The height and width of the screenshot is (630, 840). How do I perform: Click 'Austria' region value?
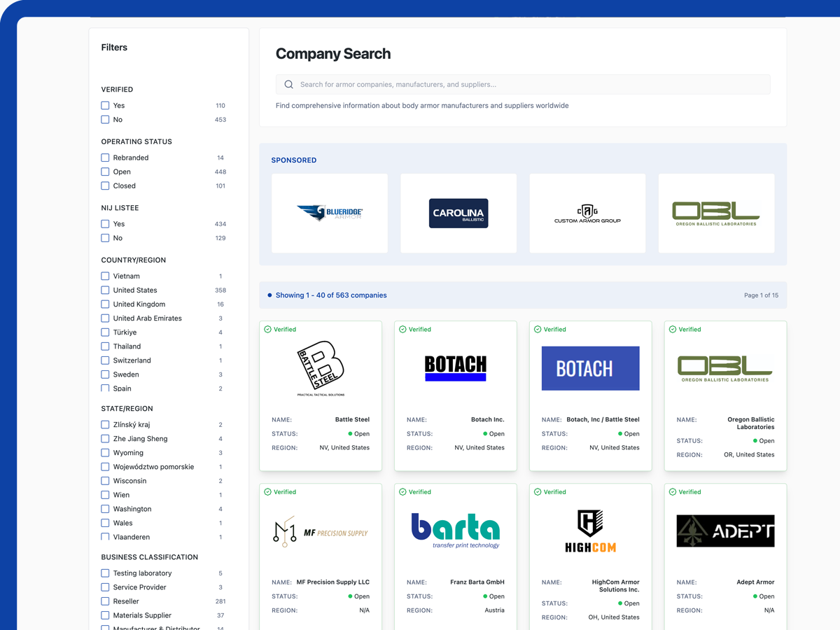pyautogui.click(x=494, y=610)
